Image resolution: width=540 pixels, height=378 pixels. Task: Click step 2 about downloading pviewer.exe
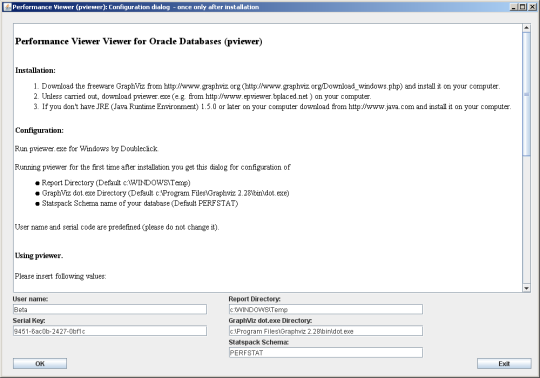(x=202, y=96)
